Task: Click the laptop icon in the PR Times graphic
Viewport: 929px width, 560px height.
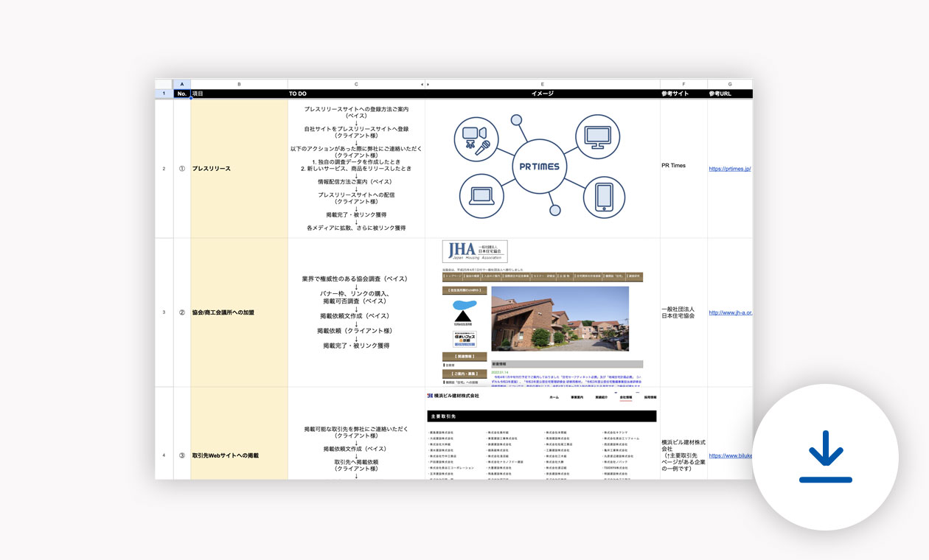Action: pos(481,195)
